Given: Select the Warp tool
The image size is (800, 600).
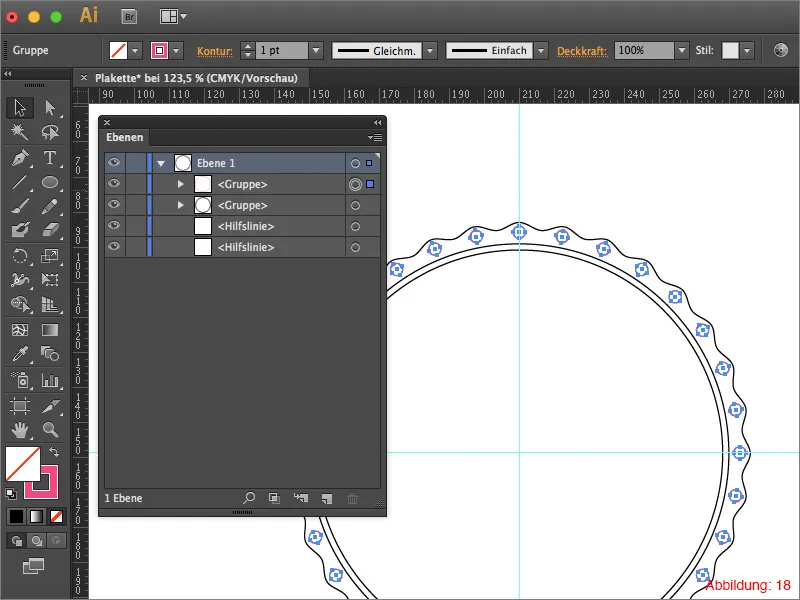Looking at the screenshot, I should pyautogui.click(x=20, y=279).
